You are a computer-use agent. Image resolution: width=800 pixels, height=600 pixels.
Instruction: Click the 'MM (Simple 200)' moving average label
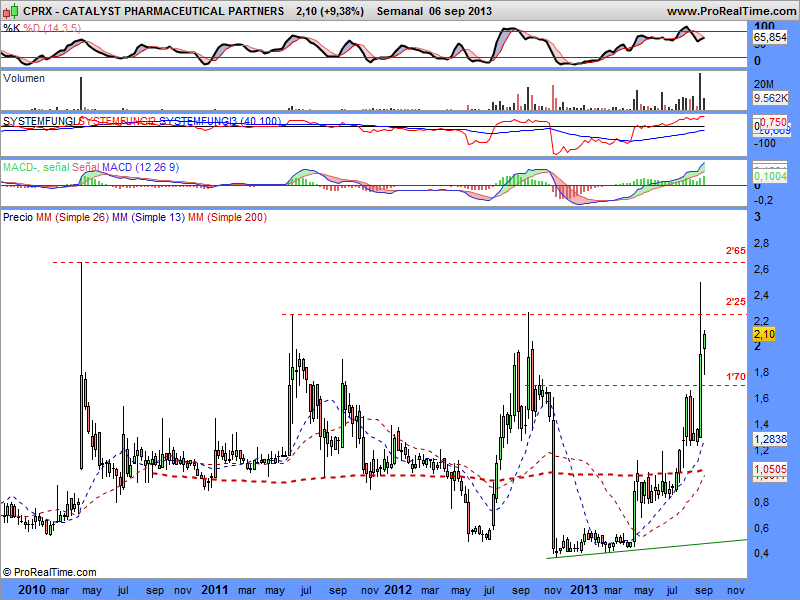[228, 217]
